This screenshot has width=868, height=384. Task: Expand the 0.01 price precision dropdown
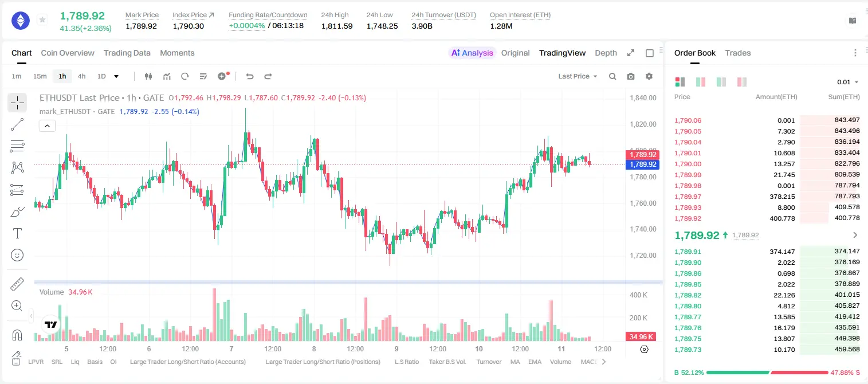(848, 82)
